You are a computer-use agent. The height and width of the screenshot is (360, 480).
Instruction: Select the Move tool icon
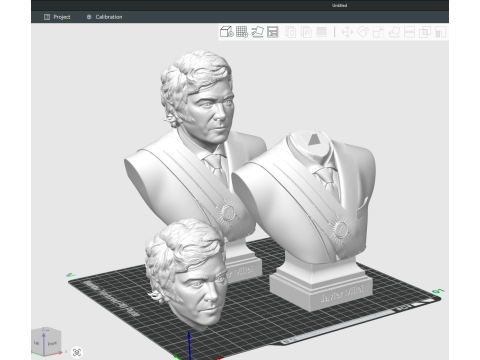click(x=347, y=32)
